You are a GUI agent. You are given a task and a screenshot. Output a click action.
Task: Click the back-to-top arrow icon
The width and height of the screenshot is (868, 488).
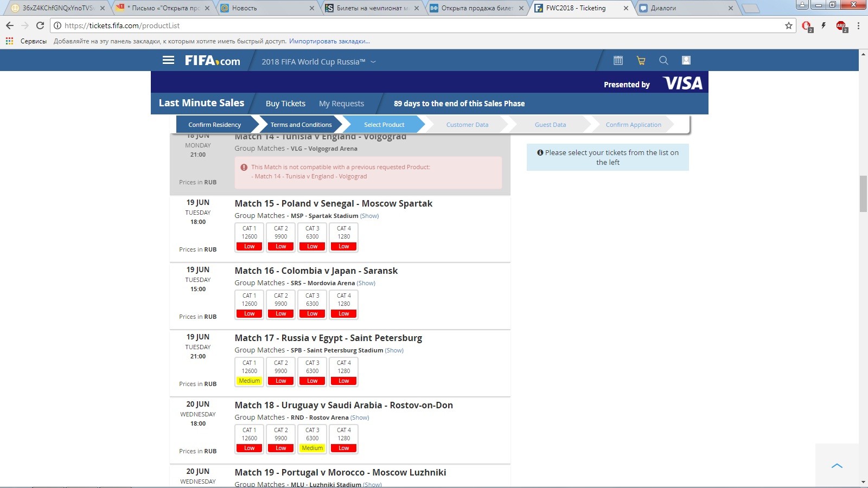tap(837, 466)
